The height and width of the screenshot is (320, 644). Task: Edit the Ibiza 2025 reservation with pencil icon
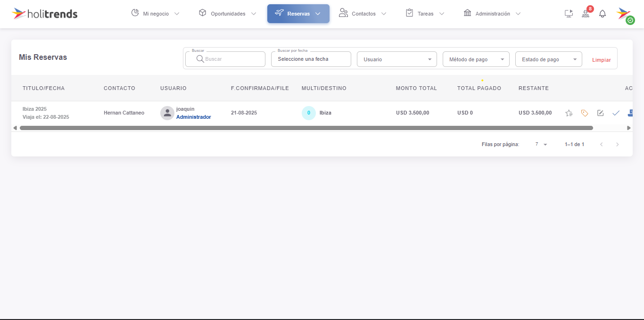pos(600,113)
